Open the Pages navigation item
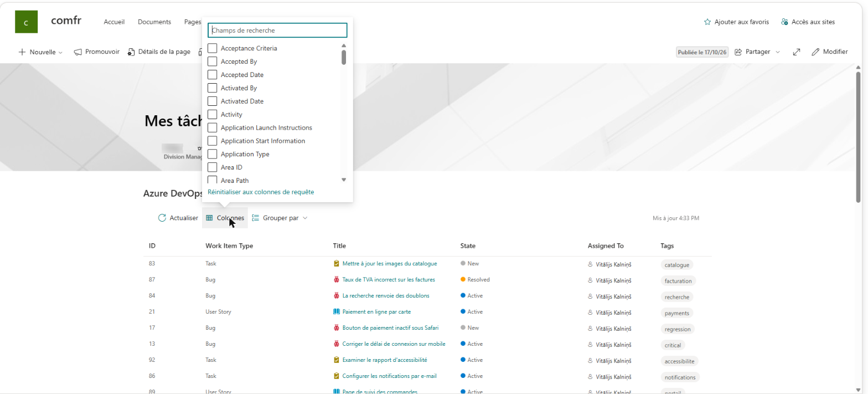The width and height of the screenshot is (868, 394). [x=193, y=22]
